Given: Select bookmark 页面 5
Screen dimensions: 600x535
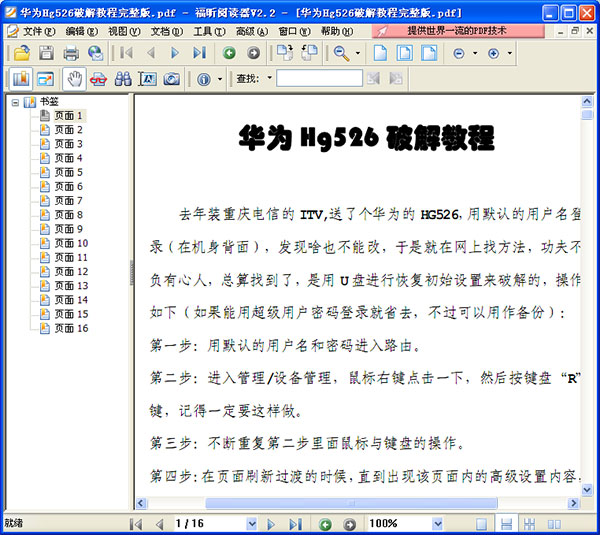Looking at the screenshot, I should (68, 172).
